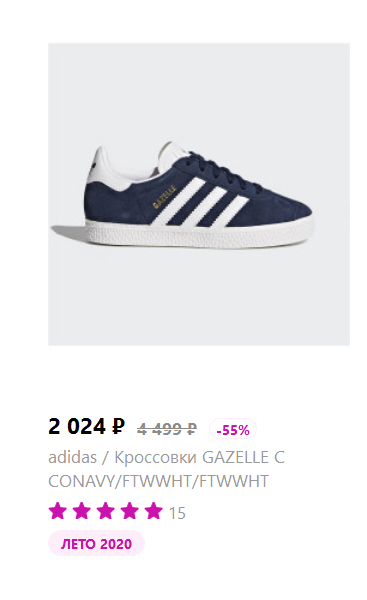Click the crossed-out price 4 499 ₽
The height and width of the screenshot is (600, 367).
pos(167,429)
